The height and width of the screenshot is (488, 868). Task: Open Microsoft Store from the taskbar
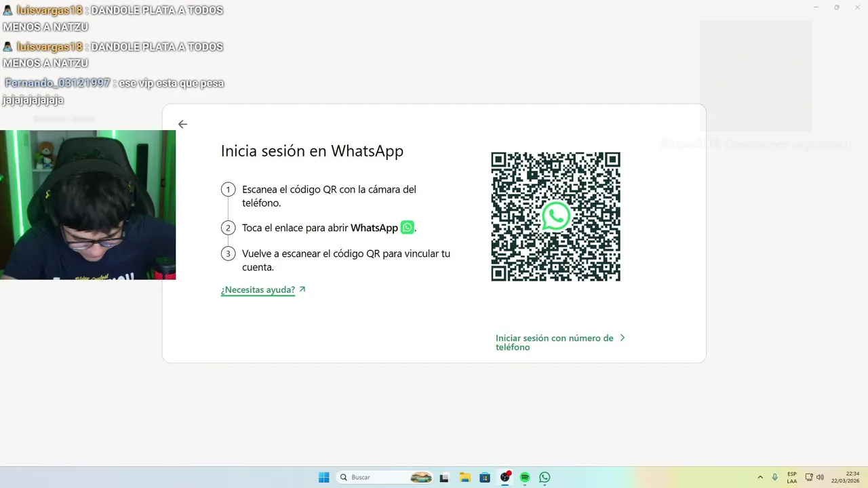[x=485, y=477]
